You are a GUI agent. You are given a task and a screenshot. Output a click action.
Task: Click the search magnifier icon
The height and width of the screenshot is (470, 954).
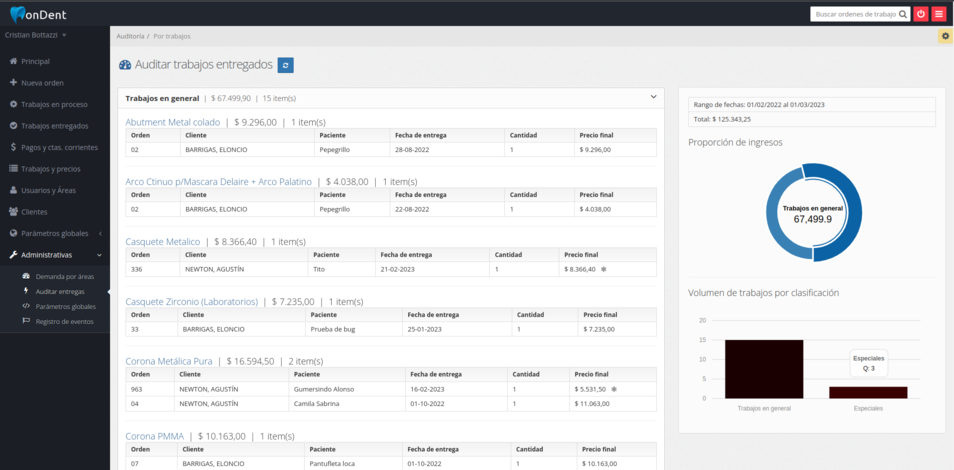pyautogui.click(x=903, y=14)
